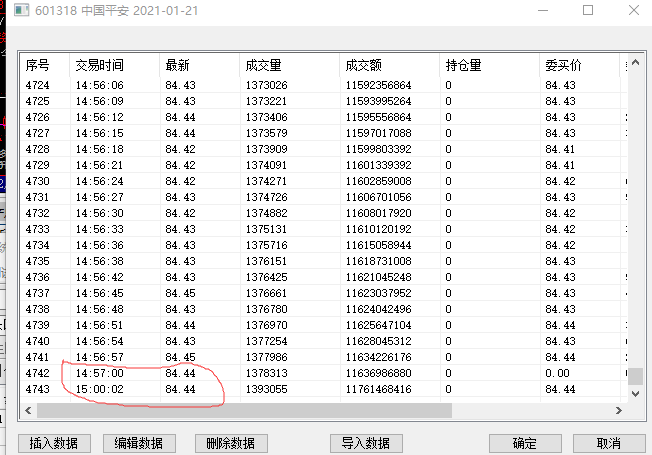Image resolution: width=652 pixels, height=455 pixels.
Task: Maximize the 中国平安 data window
Action: pos(588,10)
